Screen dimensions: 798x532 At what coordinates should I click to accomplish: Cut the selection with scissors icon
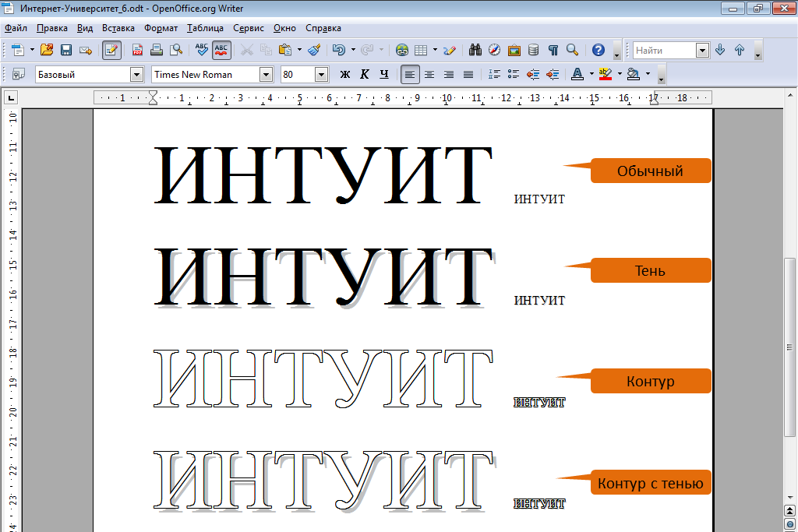point(247,50)
